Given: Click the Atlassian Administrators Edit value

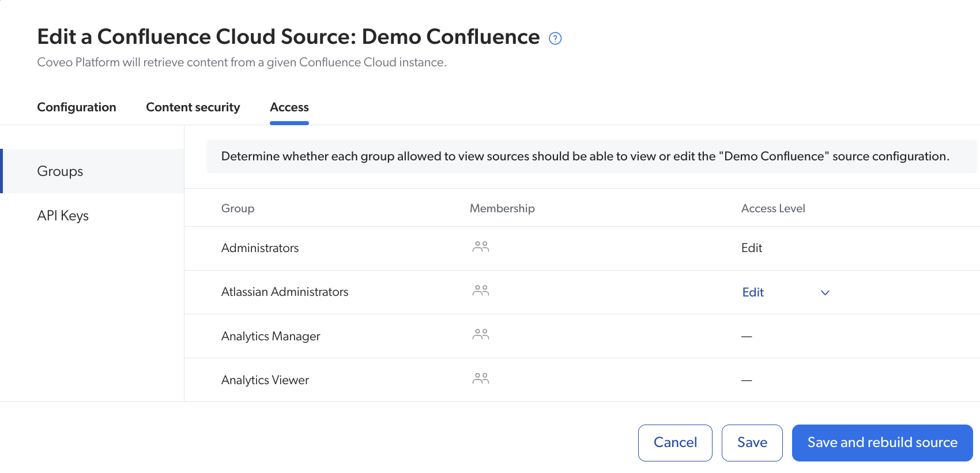Looking at the screenshot, I should point(753,292).
